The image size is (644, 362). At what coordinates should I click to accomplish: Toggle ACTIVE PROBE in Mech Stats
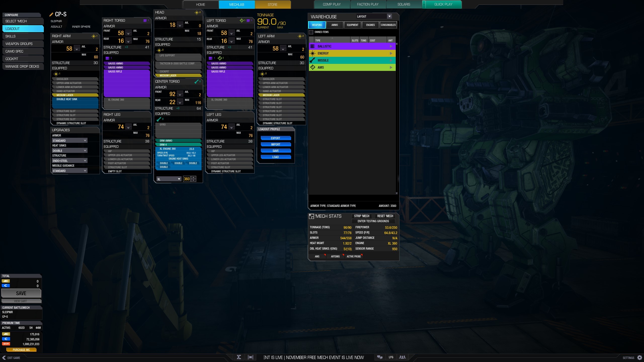[x=354, y=256]
